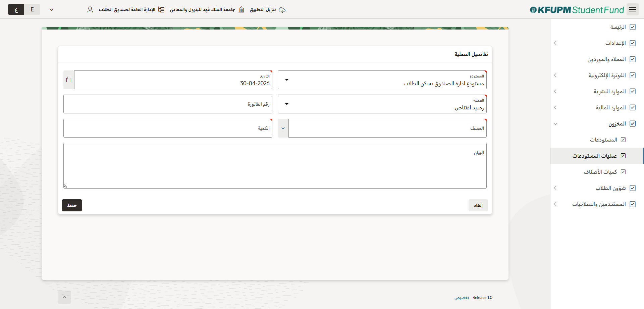Expand the الموارد المالية submenu arrow
The width and height of the screenshot is (644, 309).
coord(555,107)
